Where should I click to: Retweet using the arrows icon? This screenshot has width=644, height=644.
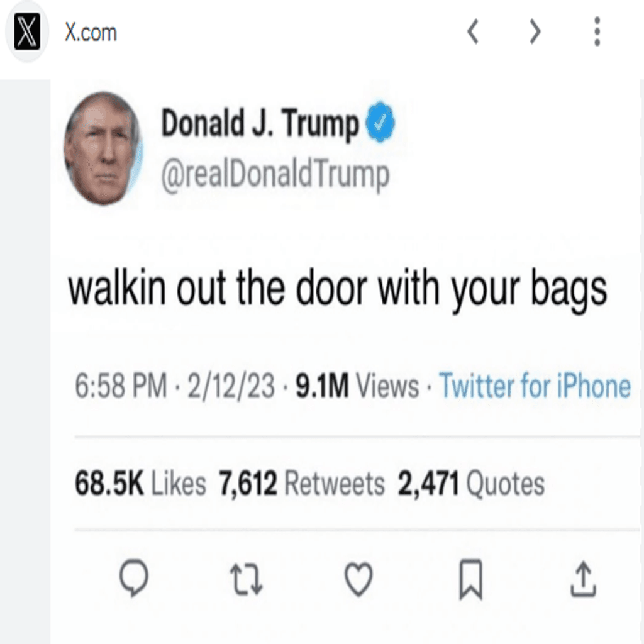[x=246, y=579]
